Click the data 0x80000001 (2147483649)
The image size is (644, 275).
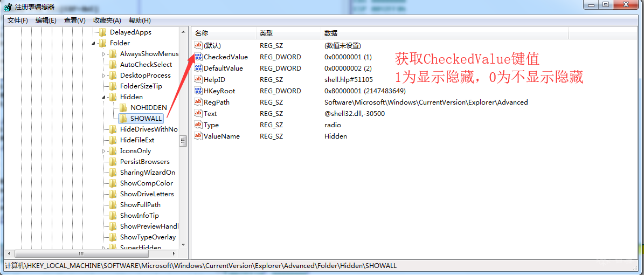365,91
